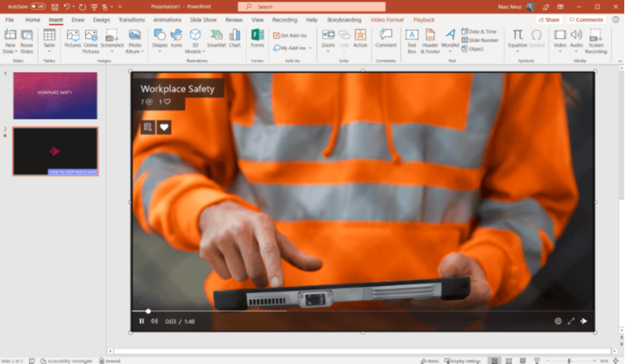The width and height of the screenshot is (625, 364).
Task: Open video settings gear icon
Action: [x=558, y=321]
